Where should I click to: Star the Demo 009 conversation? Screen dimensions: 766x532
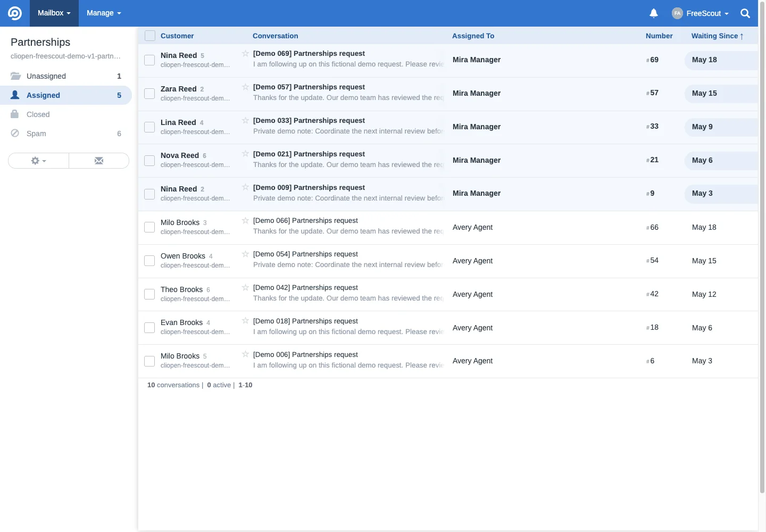pos(245,187)
